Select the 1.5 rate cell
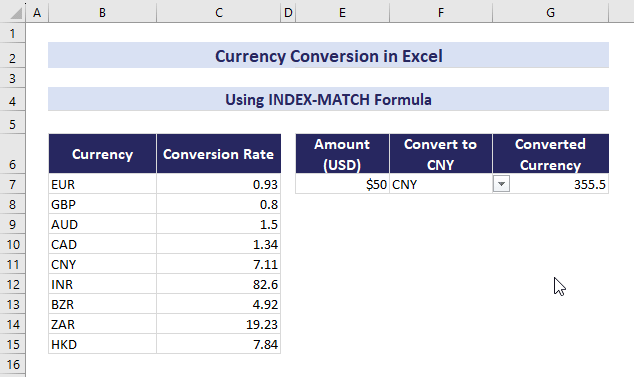This screenshot has height=377, width=634. (219, 224)
